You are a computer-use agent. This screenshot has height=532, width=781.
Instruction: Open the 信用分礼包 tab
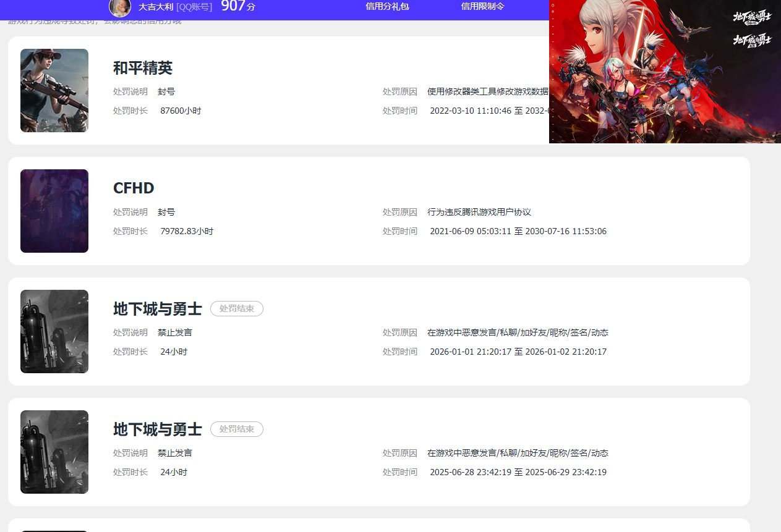[387, 6]
